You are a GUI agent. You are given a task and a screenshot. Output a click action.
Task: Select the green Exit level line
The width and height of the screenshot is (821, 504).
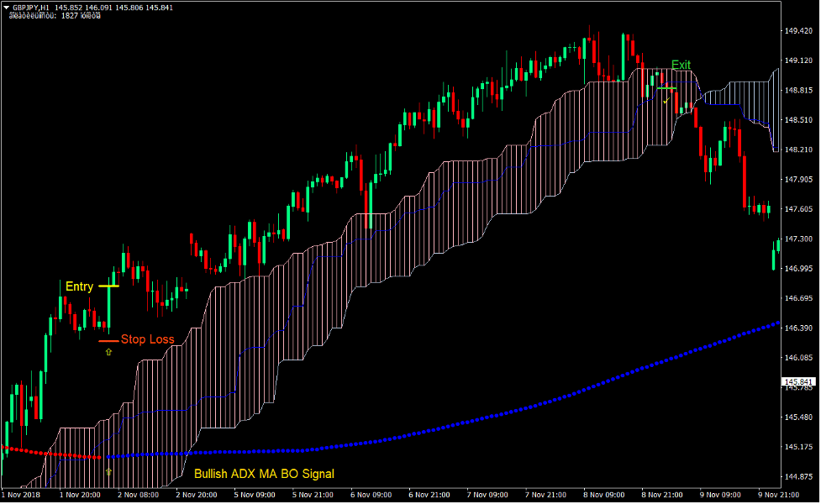pos(666,87)
